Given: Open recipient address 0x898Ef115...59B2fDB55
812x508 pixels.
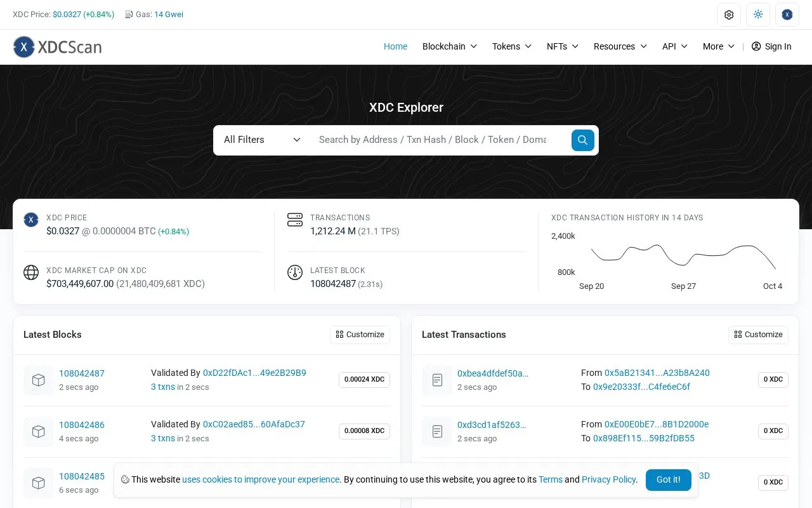Looking at the screenshot, I should coord(644,438).
